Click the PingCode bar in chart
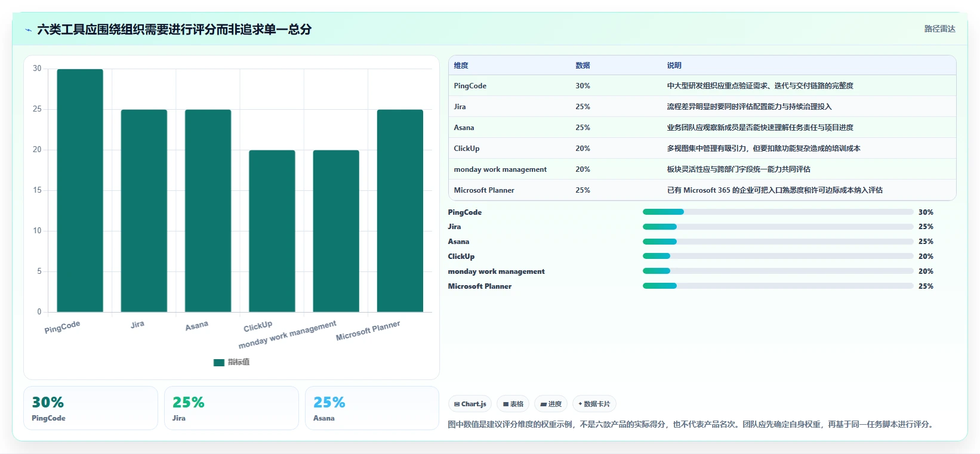Screen dimensions: 980x454 point(80,190)
